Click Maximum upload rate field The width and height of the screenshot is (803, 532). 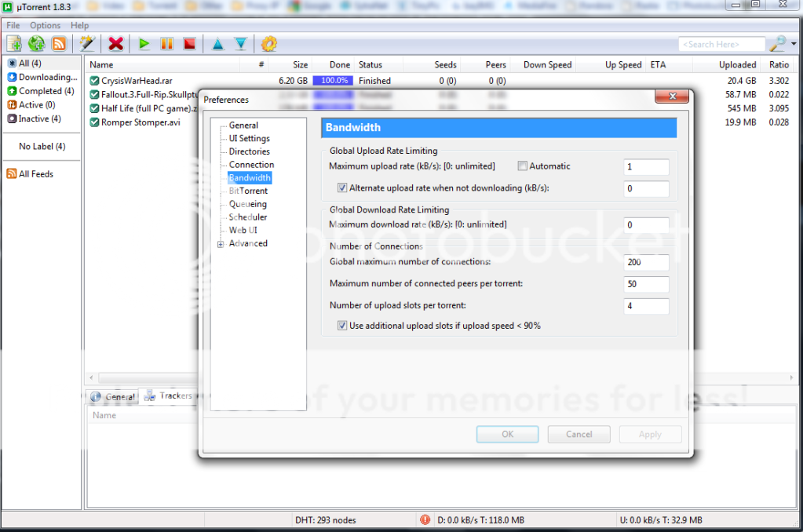pos(646,167)
